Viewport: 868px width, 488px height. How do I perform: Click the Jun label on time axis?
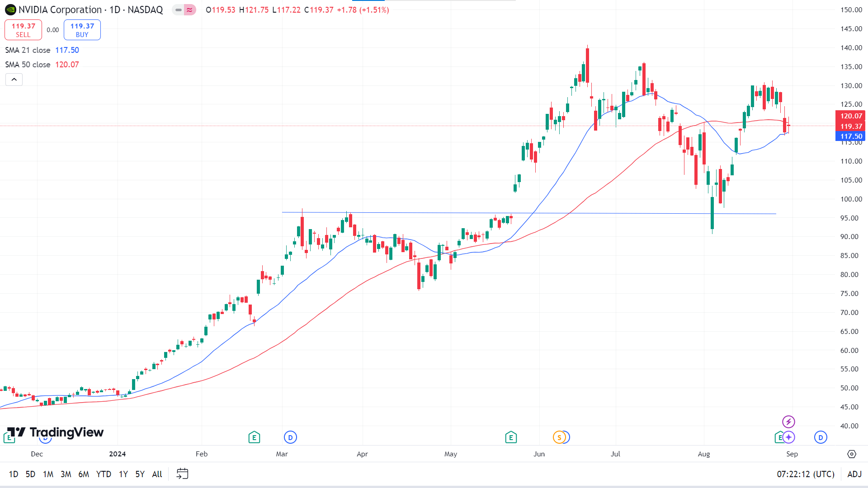tap(539, 454)
